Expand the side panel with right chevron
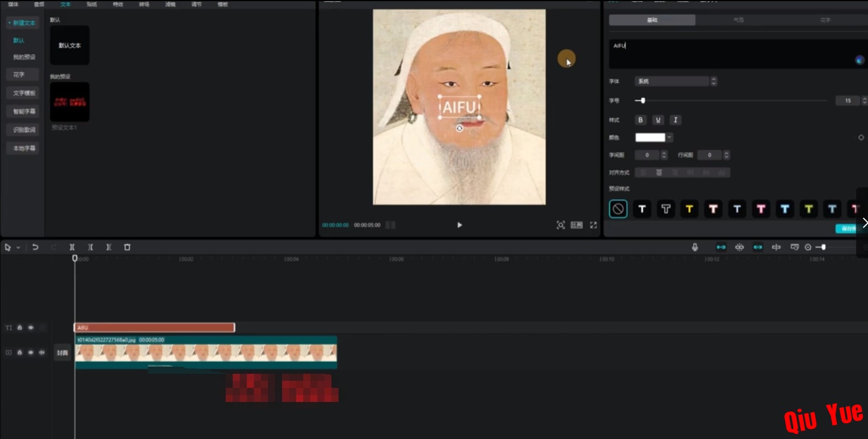 (864, 223)
